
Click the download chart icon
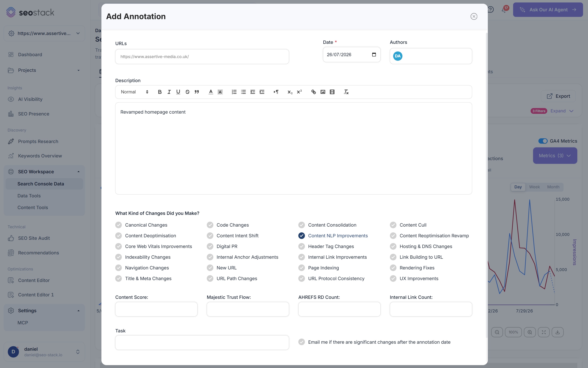pos(558,332)
